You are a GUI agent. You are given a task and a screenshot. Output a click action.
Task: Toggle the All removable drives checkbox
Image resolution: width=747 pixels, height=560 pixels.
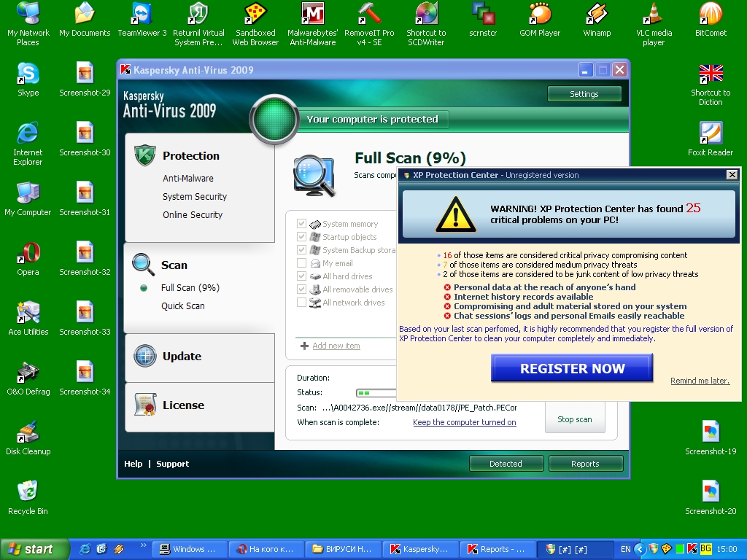click(301, 289)
